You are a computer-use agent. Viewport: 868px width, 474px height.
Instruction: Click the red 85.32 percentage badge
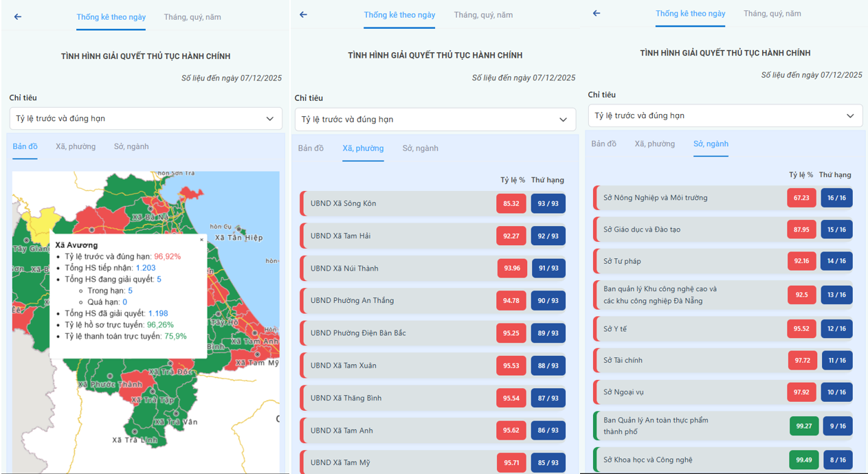(x=511, y=204)
